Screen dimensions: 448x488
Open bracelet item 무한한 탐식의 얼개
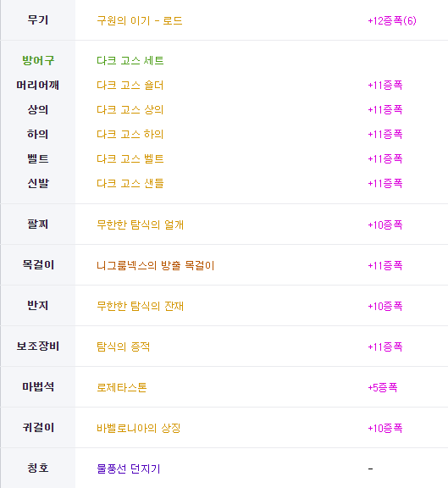tap(140, 225)
